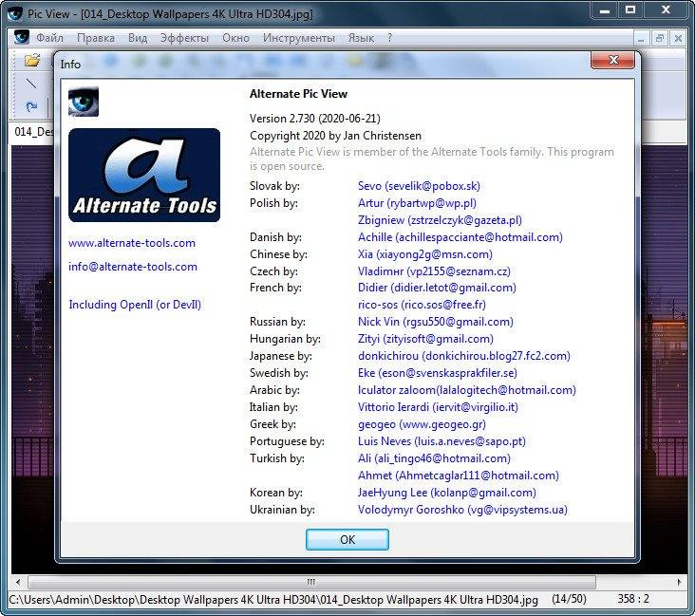Open the Вид menu

pos(138,38)
